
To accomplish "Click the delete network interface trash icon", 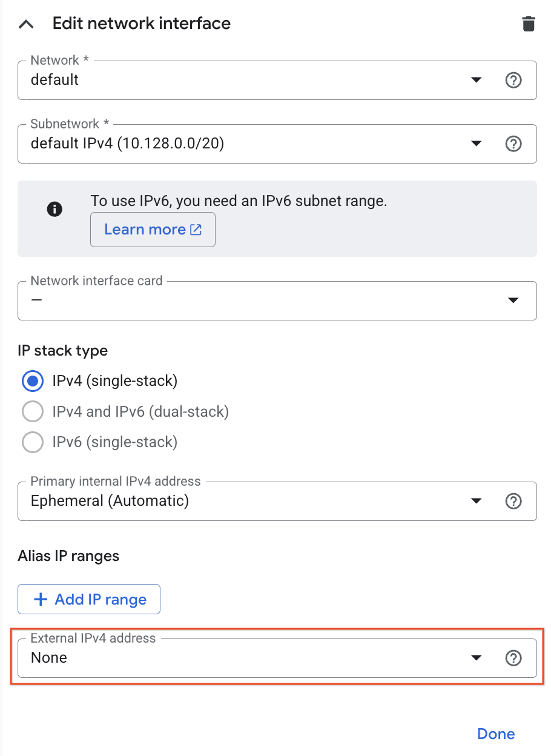I will click(529, 24).
